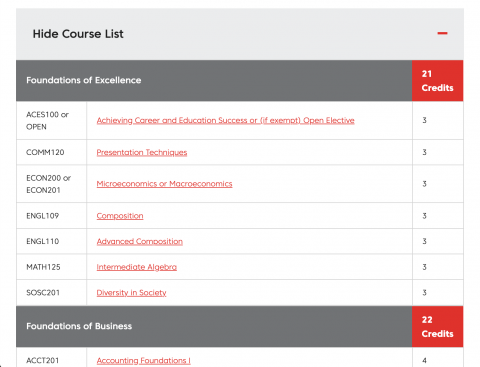Click the credit value in ENGL110 row

pyautogui.click(x=424, y=241)
